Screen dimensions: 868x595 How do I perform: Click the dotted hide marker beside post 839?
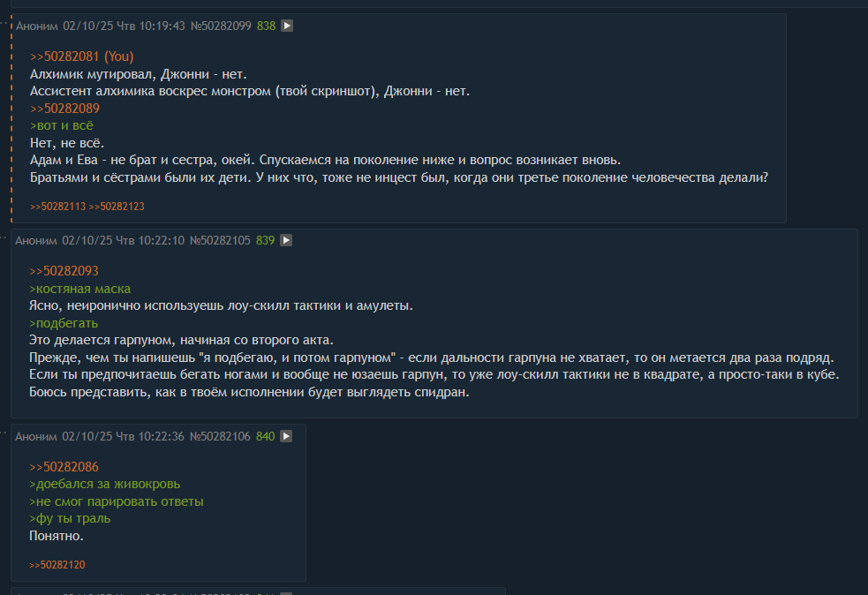coord(4,238)
